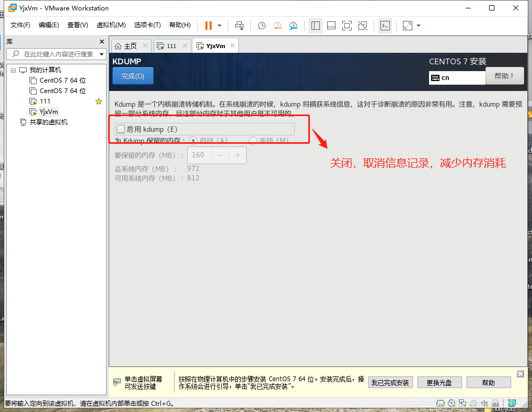Viewport: 532px width, 412px height.
Task: Click 我已完成安装 to finish installation
Action: click(x=390, y=382)
